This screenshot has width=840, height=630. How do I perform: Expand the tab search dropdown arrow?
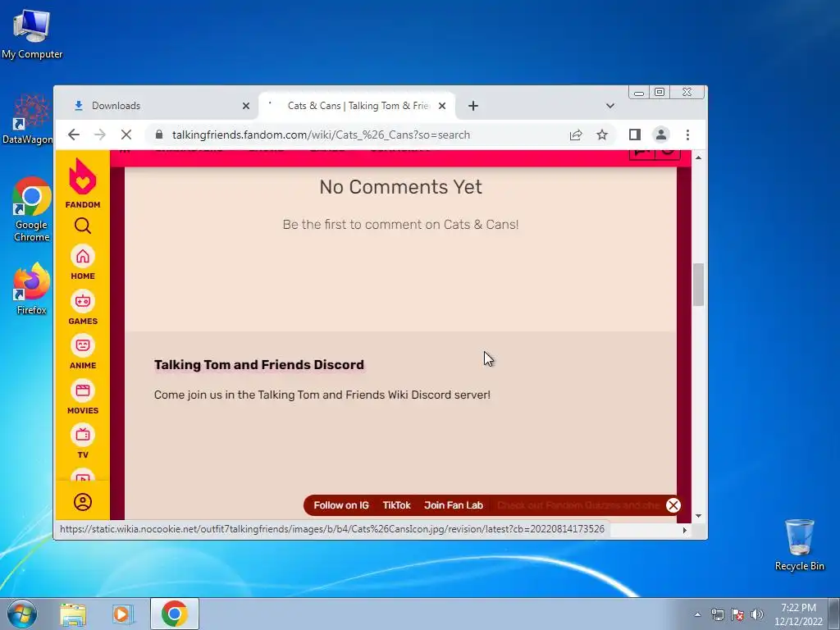click(609, 106)
